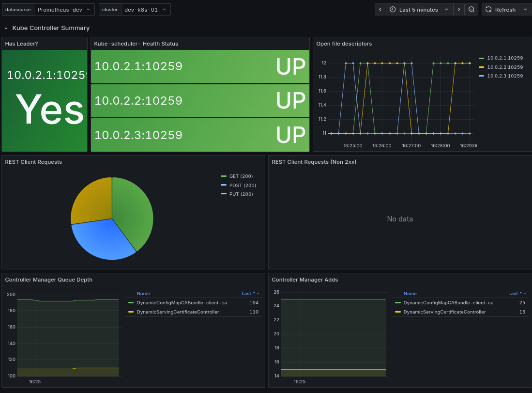Toggle 10.0.2.2:10259 series in file descriptors legend

coord(505,67)
